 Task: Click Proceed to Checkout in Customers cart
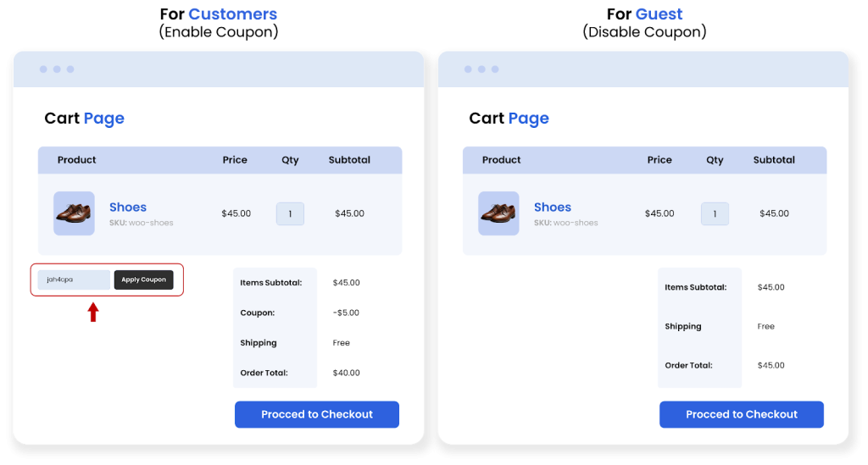(x=317, y=414)
